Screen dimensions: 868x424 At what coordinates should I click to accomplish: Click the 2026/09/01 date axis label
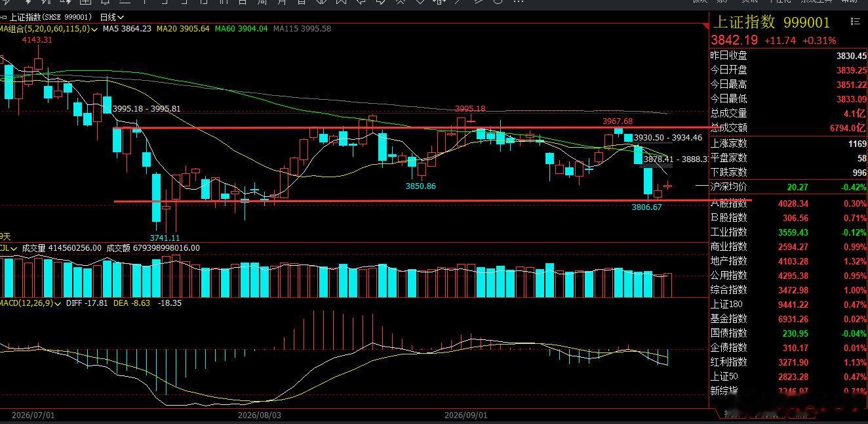[x=466, y=415]
